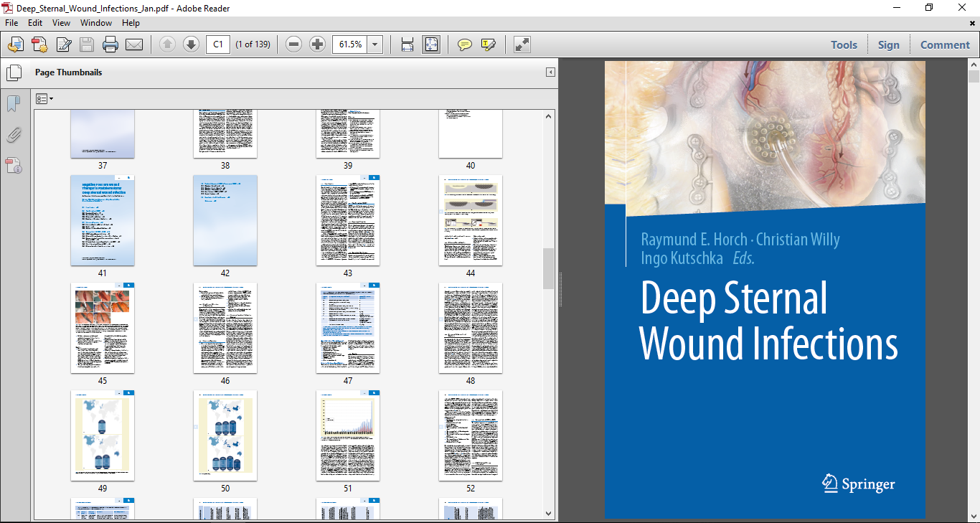The height and width of the screenshot is (523, 980).
Task: Go to previous page with up arrow
Action: pos(167,44)
